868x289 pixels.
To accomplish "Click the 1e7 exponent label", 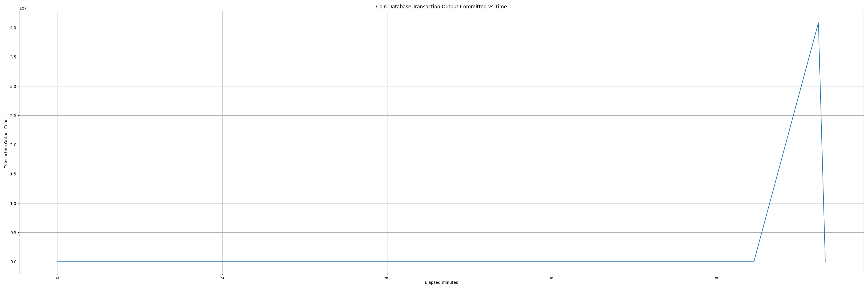I will [x=23, y=8].
